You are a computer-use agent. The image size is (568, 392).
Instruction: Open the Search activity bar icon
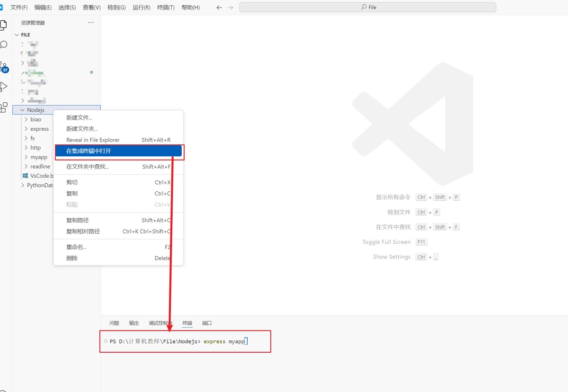[x=3, y=45]
